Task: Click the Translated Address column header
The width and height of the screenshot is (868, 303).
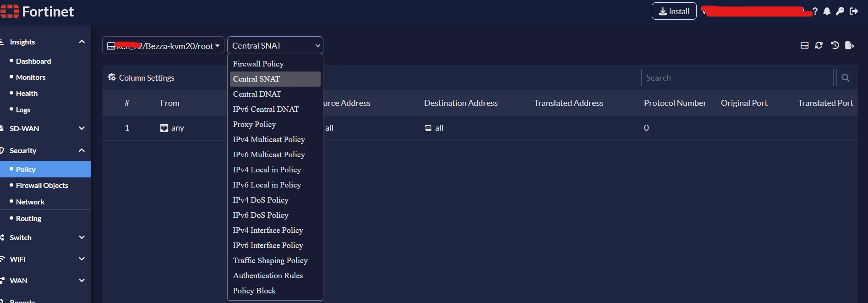Action: coord(568,103)
